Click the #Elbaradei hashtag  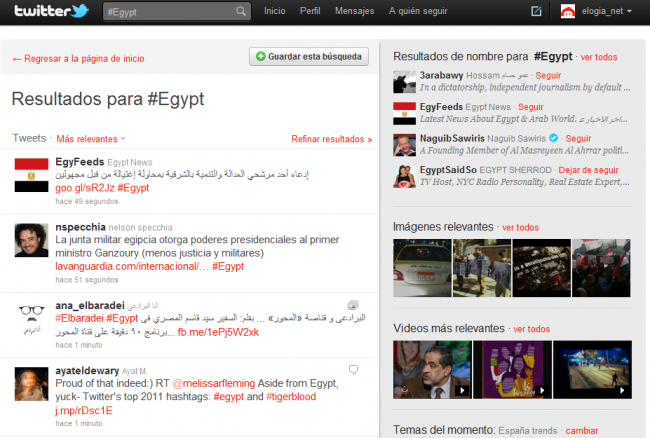tap(79, 318)
